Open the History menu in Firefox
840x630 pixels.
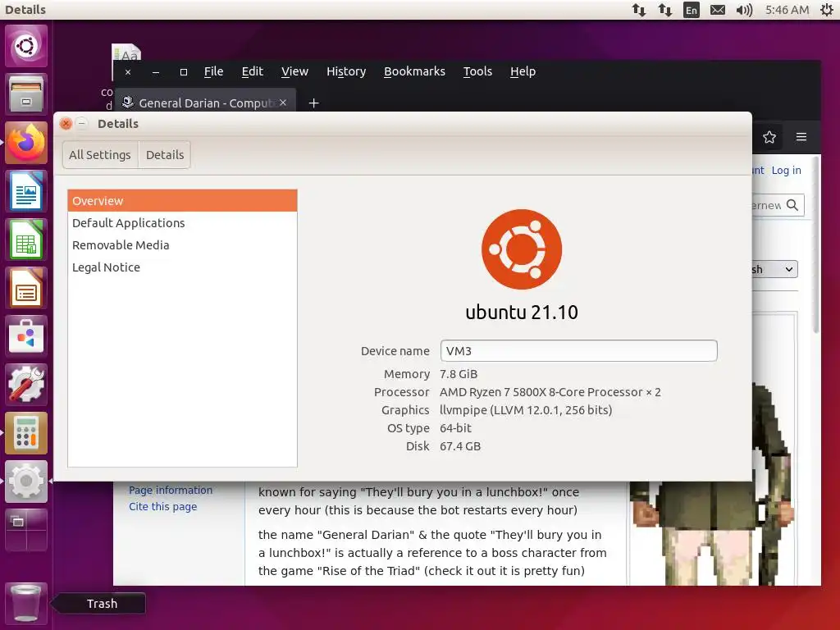pyautogui.click(x=346, y=71)
